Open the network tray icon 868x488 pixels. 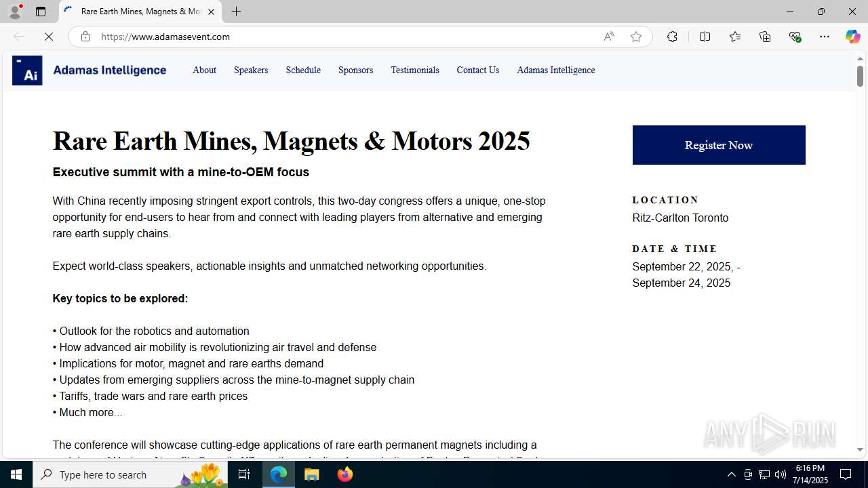[x=764, y=474]
